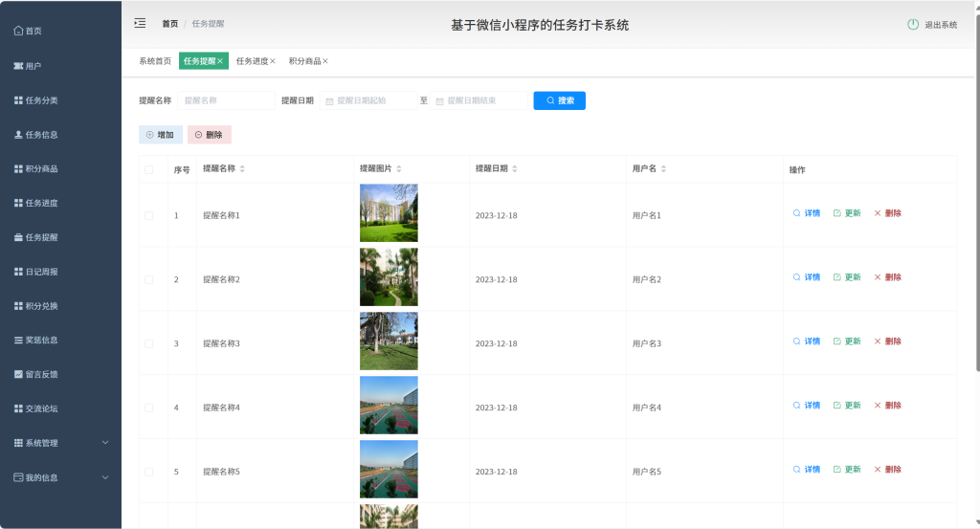This screenshot has width=980, height=529.
Task: Click 更新 for 用户名5 row
Action: (x=847, y=469)
